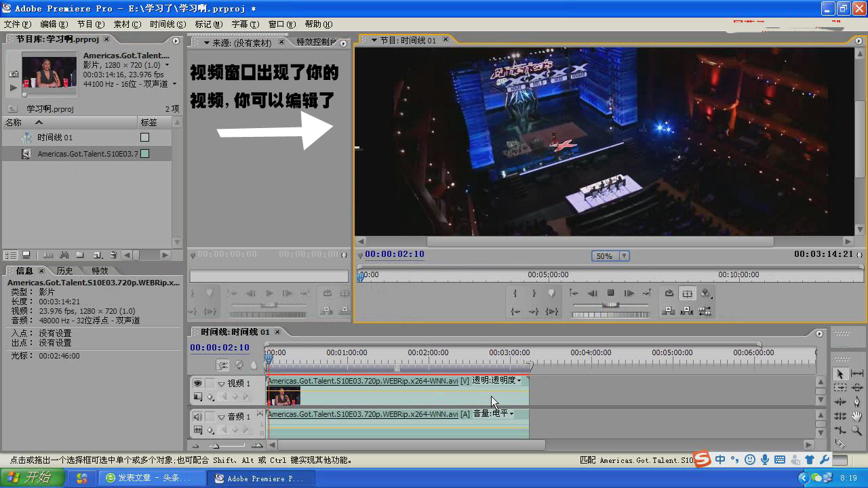Go to next edit point
Viewport: 868px width, 488px height.
tap(647, 293)
